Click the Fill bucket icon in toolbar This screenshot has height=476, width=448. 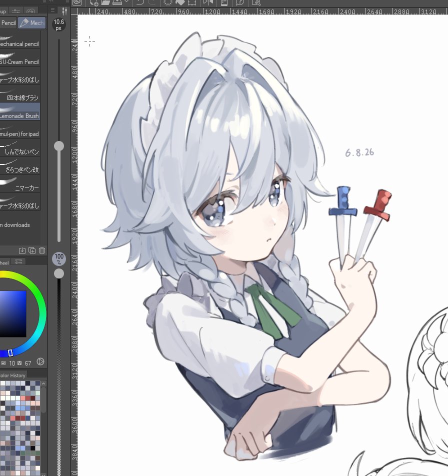[x=180, y=2]
